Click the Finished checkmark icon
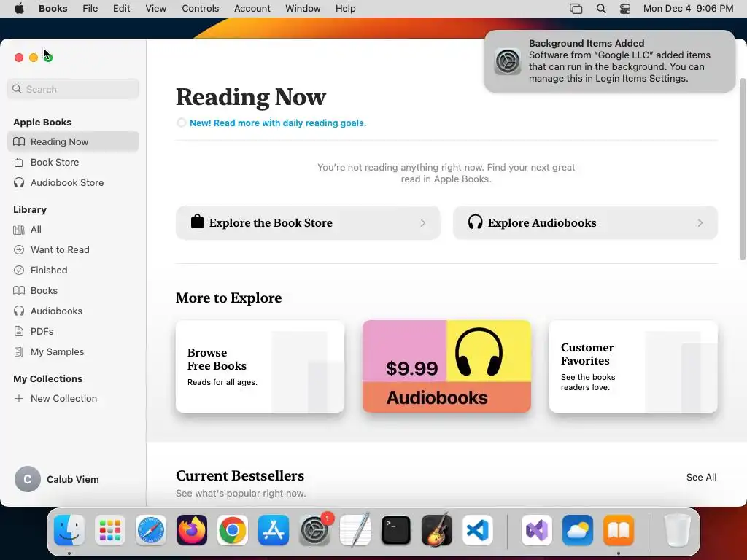 pos(19,270)
